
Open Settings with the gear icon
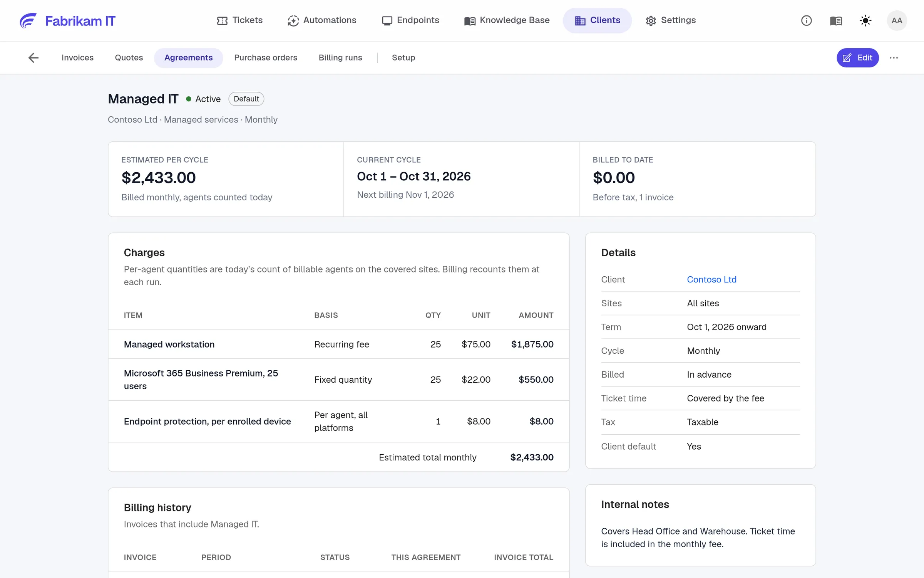(671, 20)
